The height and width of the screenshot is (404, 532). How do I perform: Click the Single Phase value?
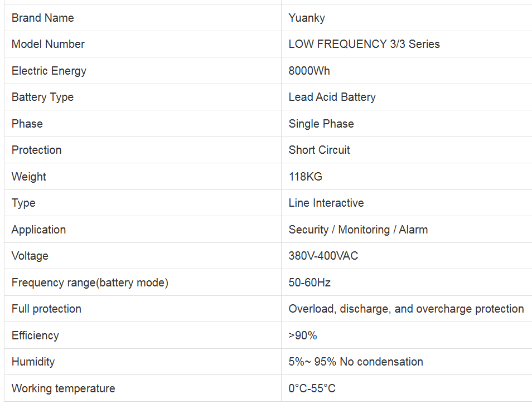(321, 124)
